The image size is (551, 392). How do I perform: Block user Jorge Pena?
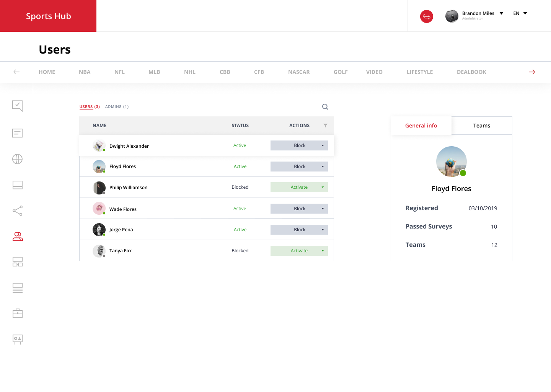(299, 230)
